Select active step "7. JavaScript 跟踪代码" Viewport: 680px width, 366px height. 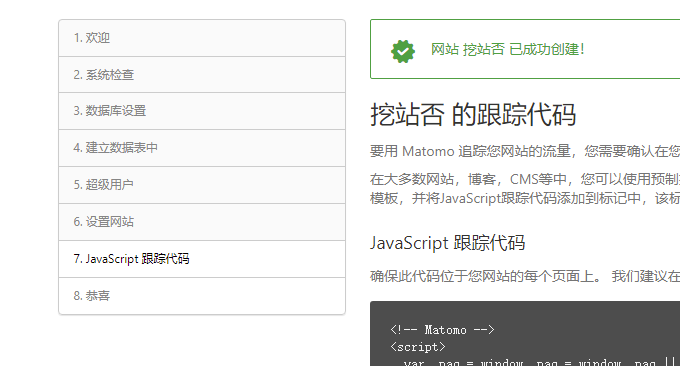[x=202, y=259]
